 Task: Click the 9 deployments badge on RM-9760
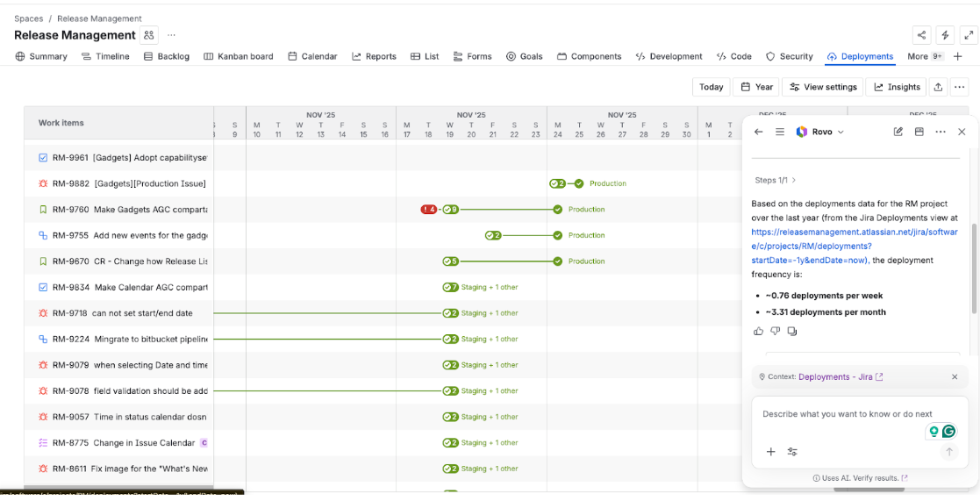coord(451,210)
